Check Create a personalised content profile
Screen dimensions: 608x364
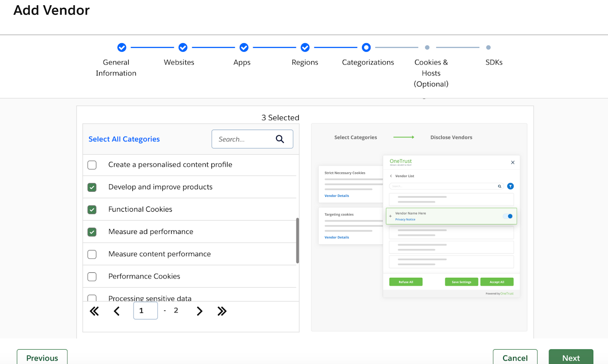92,165
